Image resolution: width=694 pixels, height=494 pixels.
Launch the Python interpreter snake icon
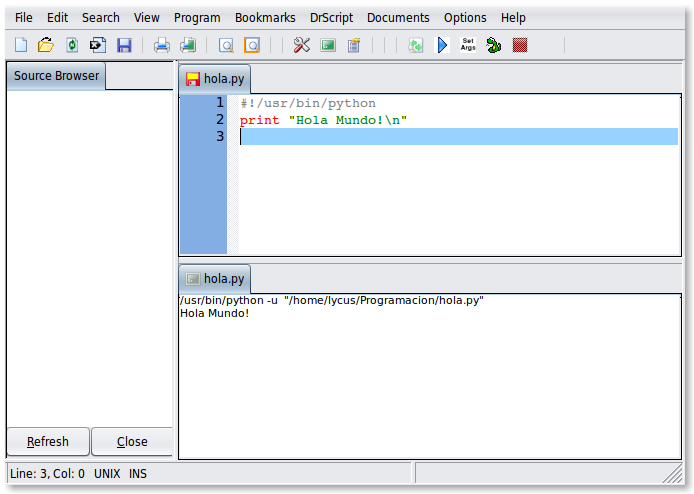pos(494,45)
